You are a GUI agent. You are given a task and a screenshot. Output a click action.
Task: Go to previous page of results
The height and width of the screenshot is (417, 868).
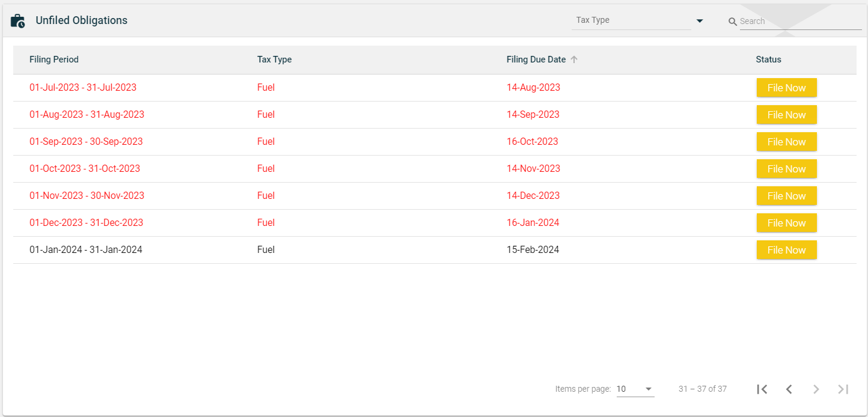coord(789,389)
